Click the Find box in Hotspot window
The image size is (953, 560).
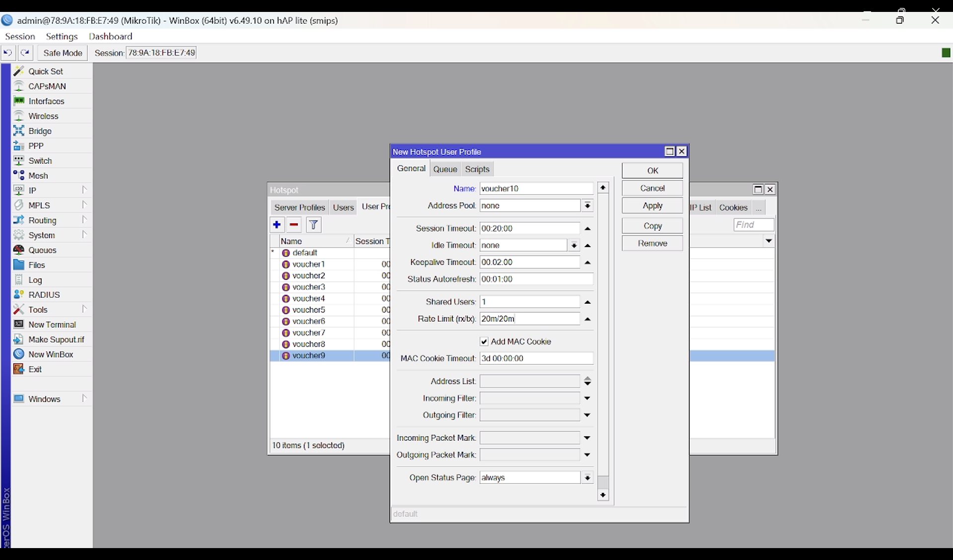pyautogui.click(x=754, y=225)
